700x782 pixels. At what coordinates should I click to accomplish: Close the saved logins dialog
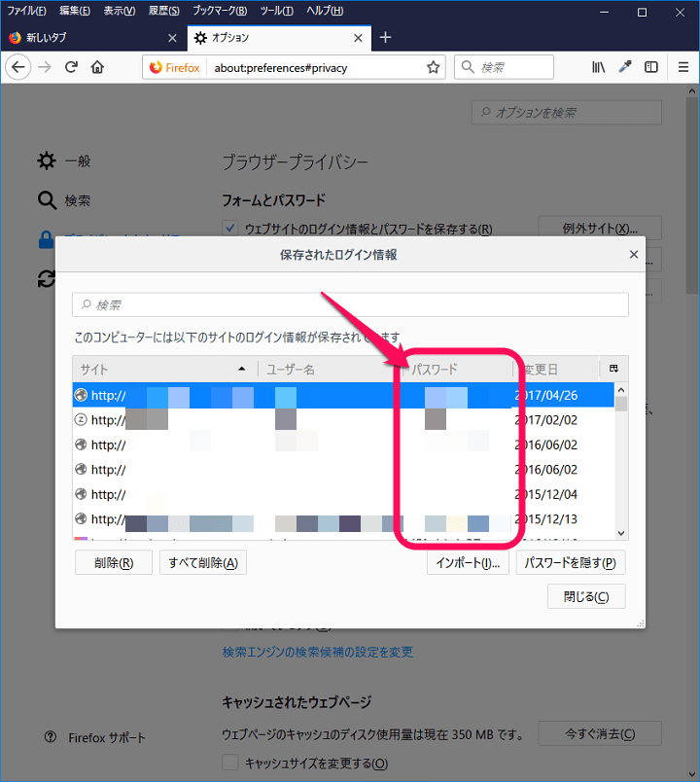tap(634, 255)
